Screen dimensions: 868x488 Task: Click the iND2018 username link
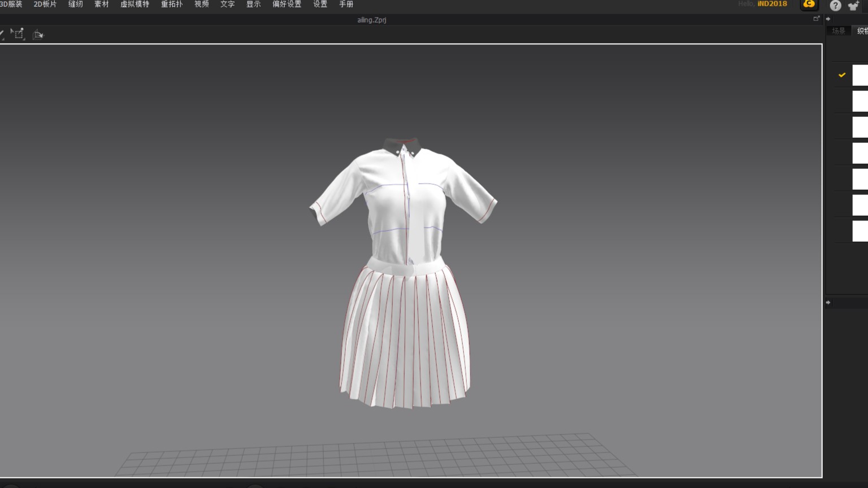[772, 4]
